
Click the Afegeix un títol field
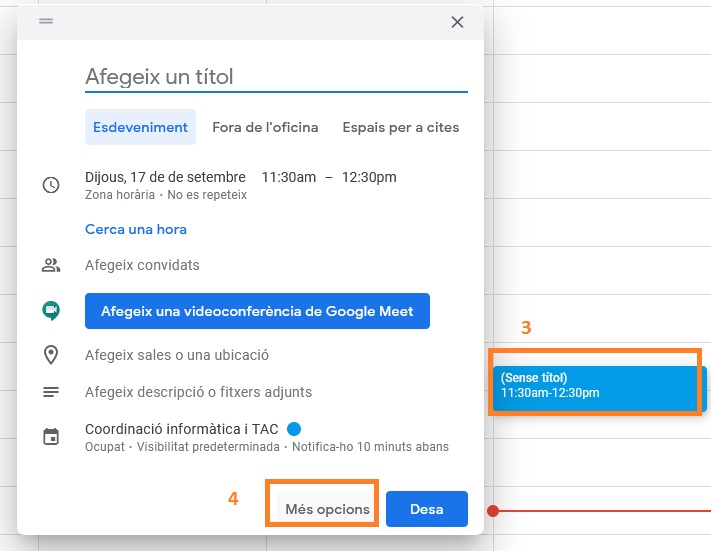click(x=276, y=77)
